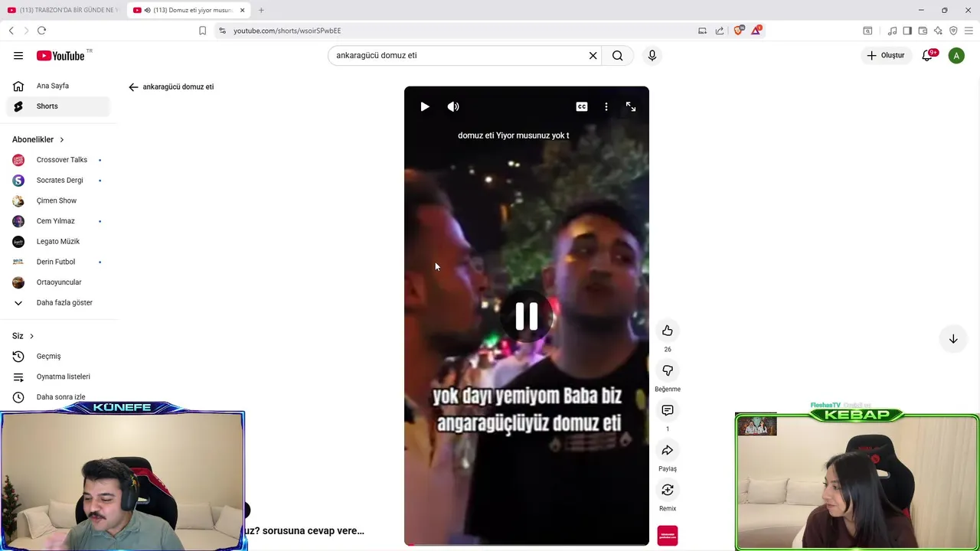Reload the current page

tap(41, 31)
